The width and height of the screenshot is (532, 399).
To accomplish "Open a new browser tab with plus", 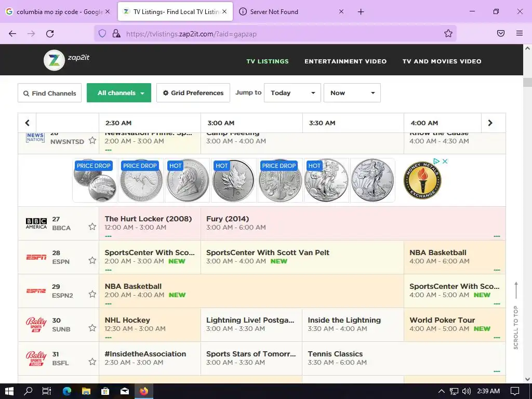I will [361, 12].
